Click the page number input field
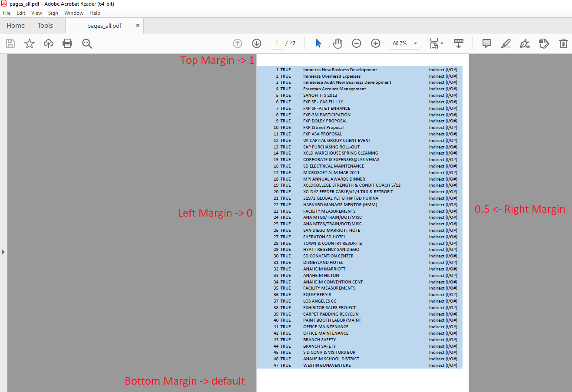The width and height of the screenshot is (572, 392). point(277,43)
